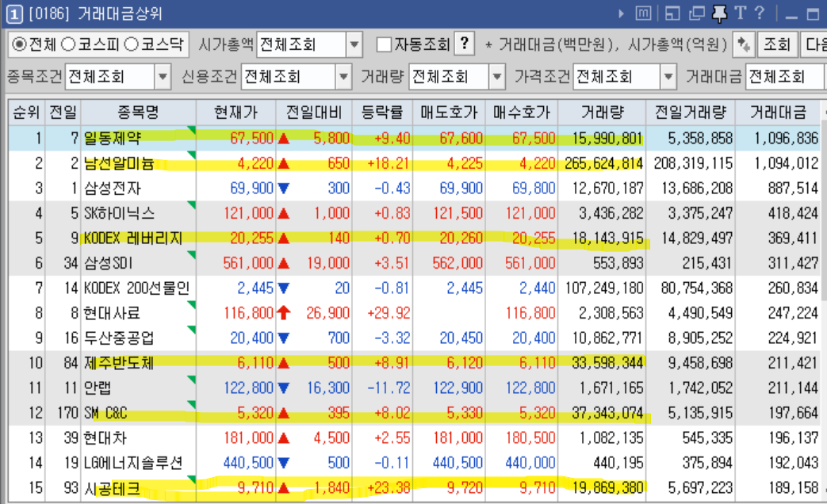827x504 pixels.
Task: Click the swap arrows icon beside 조회 button
Action: [x=744, y=44]
